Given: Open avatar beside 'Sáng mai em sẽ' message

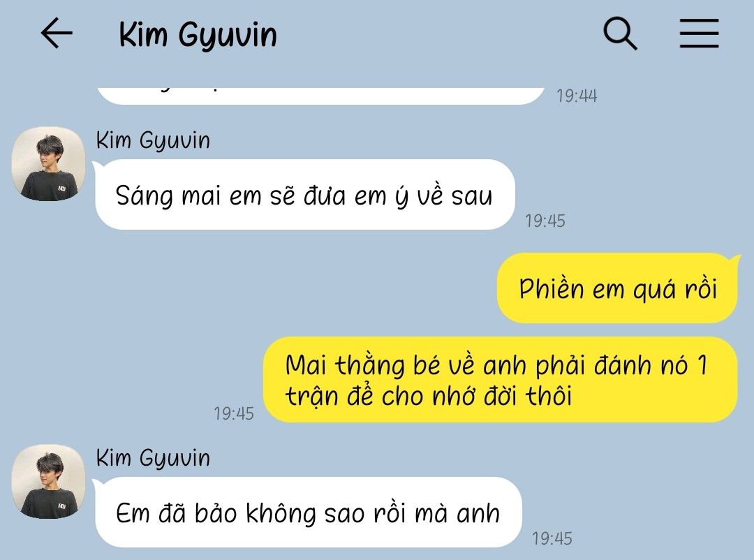Looking at the screenshot, I should 49,163.
